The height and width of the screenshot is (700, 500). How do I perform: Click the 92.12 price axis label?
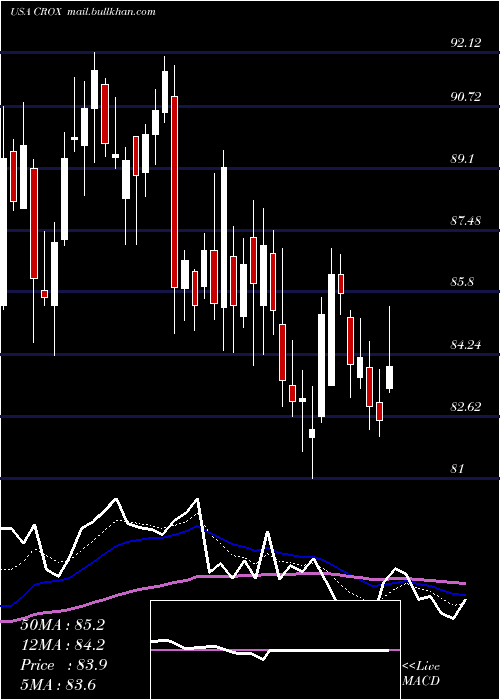pyautogui.click(x=466, y=43)
